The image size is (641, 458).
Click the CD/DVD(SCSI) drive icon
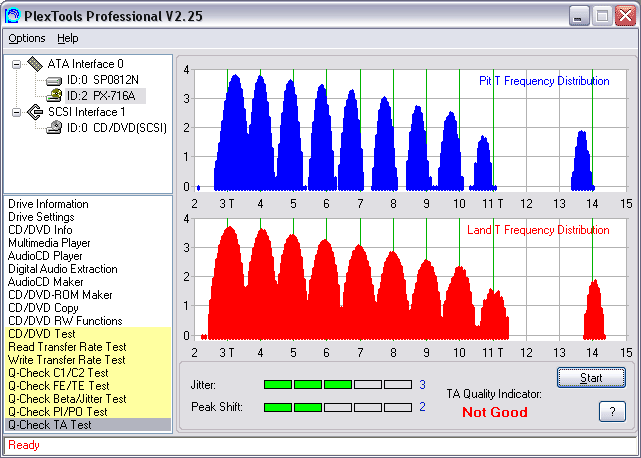click(x=54, y=128)
